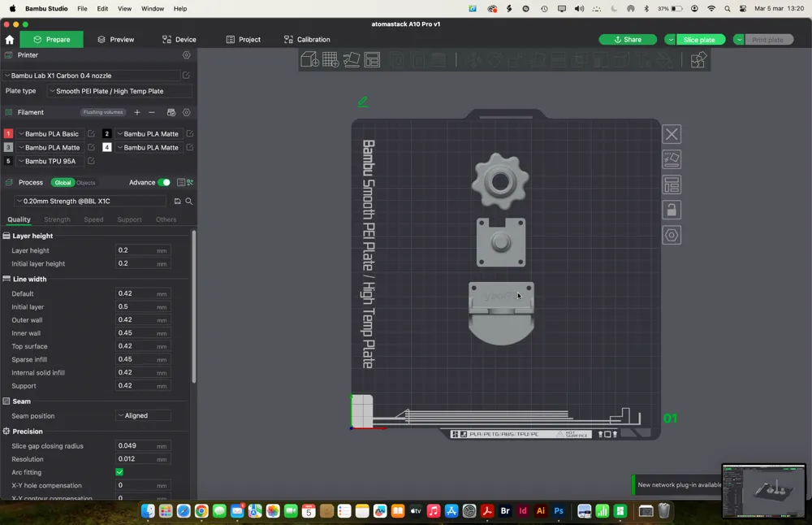Open the Strength settings tab

pos(57,219)
